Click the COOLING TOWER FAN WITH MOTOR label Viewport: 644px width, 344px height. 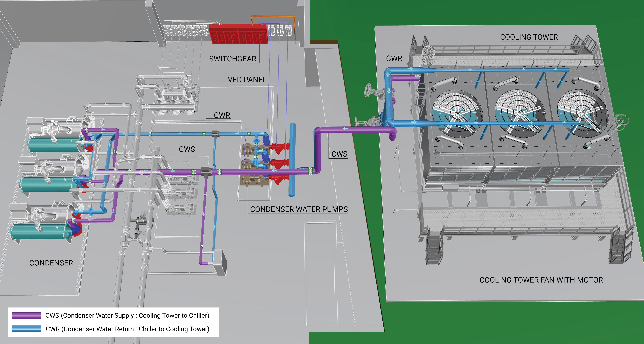click(x=541, y=280)
